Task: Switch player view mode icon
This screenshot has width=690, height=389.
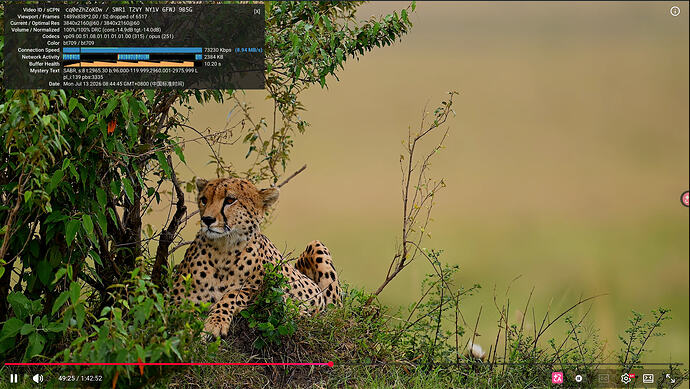Action: click(648, 378)
